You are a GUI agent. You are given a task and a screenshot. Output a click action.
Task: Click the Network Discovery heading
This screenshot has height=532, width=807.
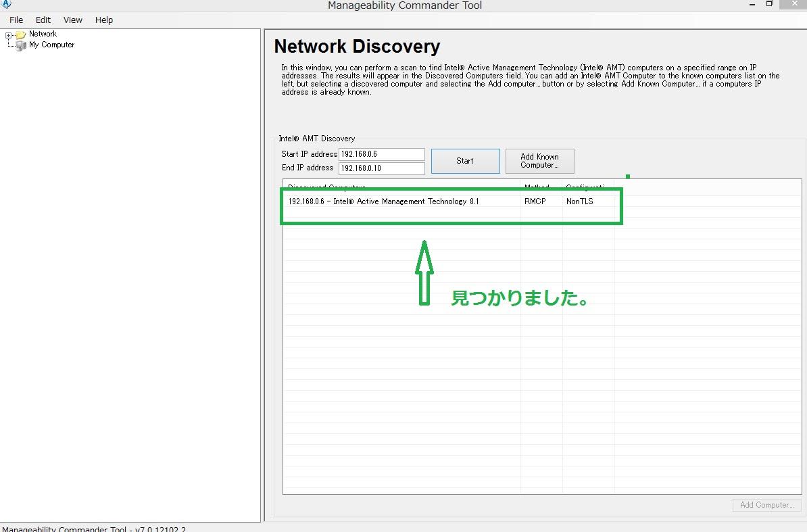tap(357, 47)
